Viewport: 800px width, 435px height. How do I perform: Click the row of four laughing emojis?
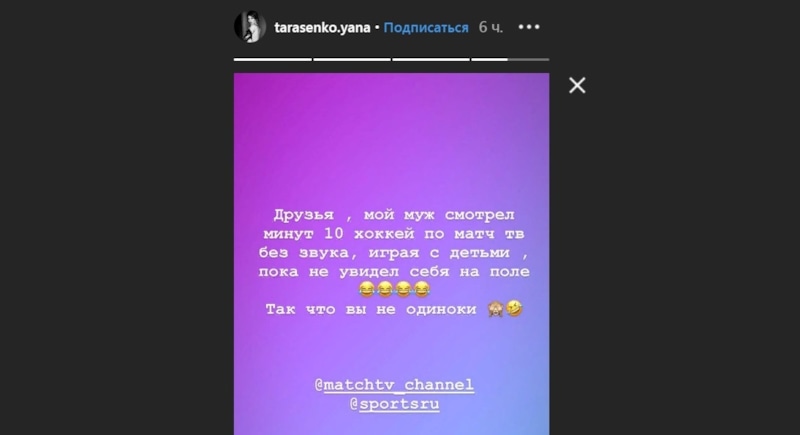coord(394,290)
